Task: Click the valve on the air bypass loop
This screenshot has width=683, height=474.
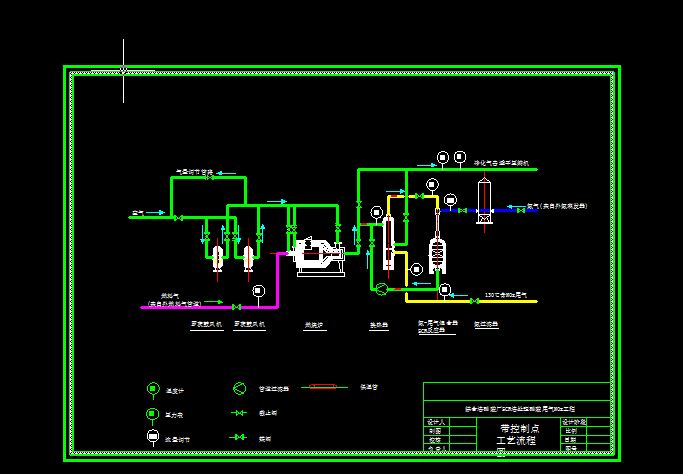Action: click(x=210, y=177)
